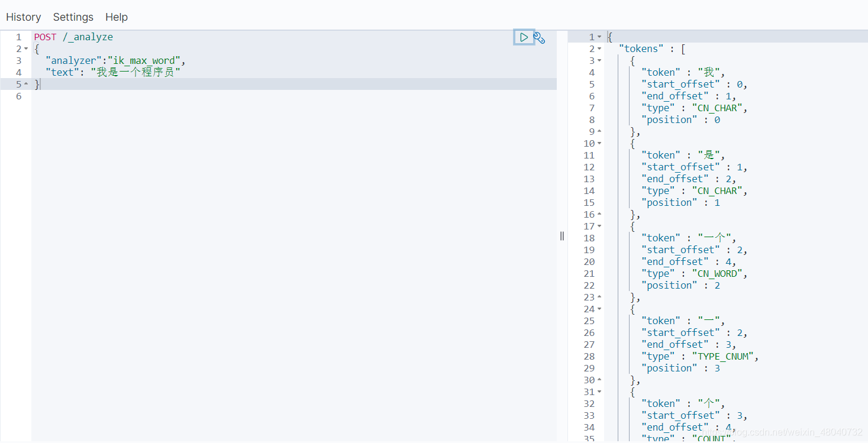Toggle fold marker at response line 23
The image size is (868, 443).
[599, 297]
